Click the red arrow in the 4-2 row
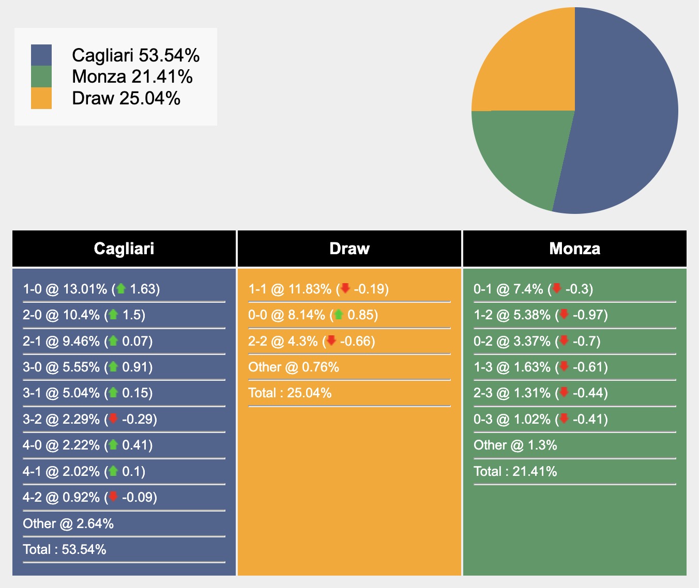 click(113, 497)
